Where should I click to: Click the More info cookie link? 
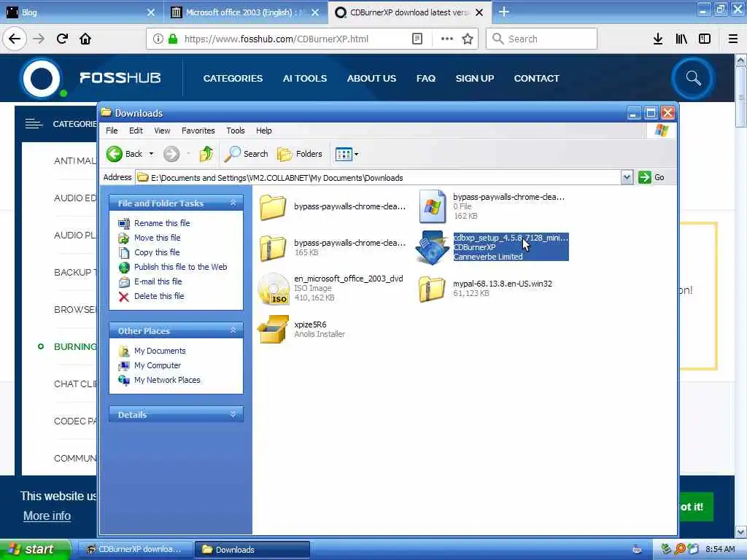coord(47,516)
